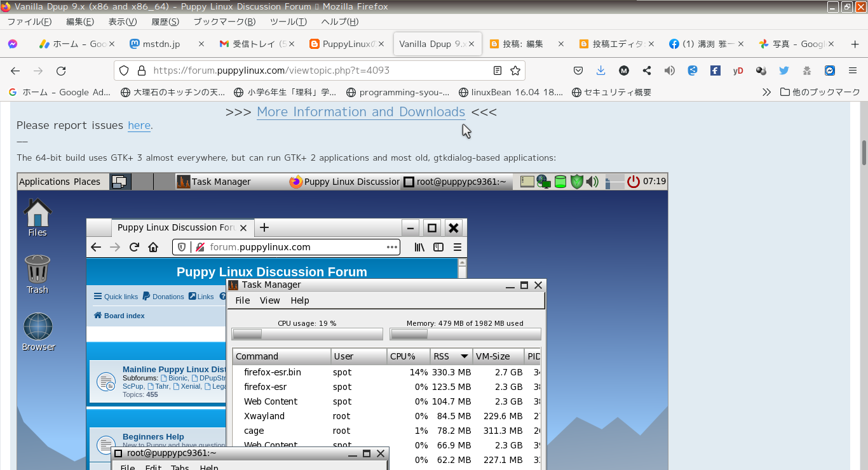Close the mstdn.jp tab
Image resolution: width=868 pixels, height=470 pixels.
(x=201, y=44)
